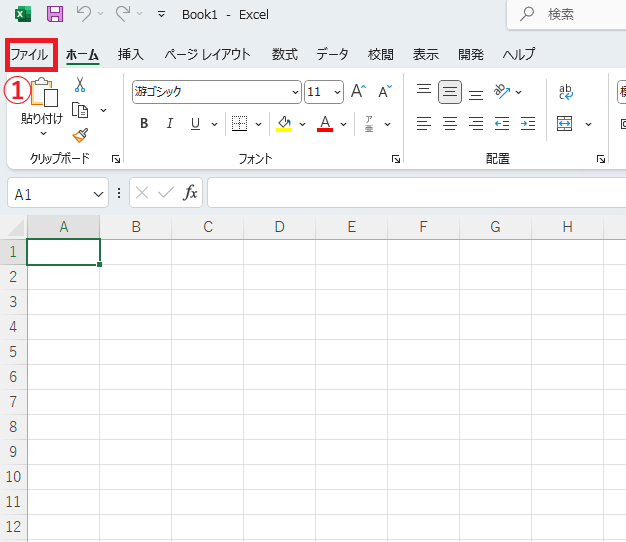This screenshot has width=626, height=542.
Task: Expand the Borders options arrow
Action: tap(258, 125)
